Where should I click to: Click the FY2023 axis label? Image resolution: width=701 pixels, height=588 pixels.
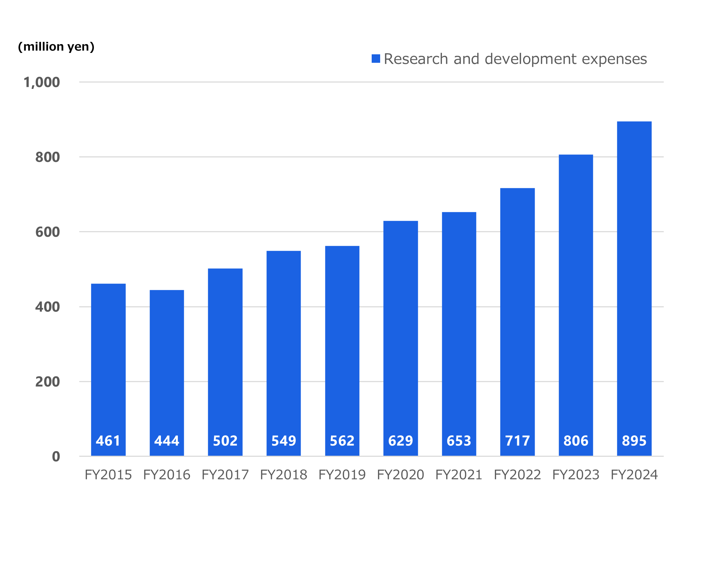coord(576,475)
